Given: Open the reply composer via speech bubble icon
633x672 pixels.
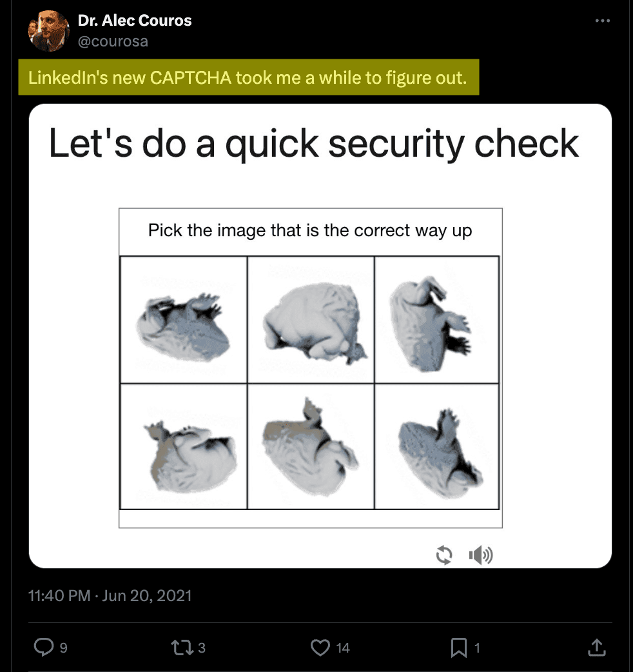Looking at the screenshot, I should click(x=43, y=647).
